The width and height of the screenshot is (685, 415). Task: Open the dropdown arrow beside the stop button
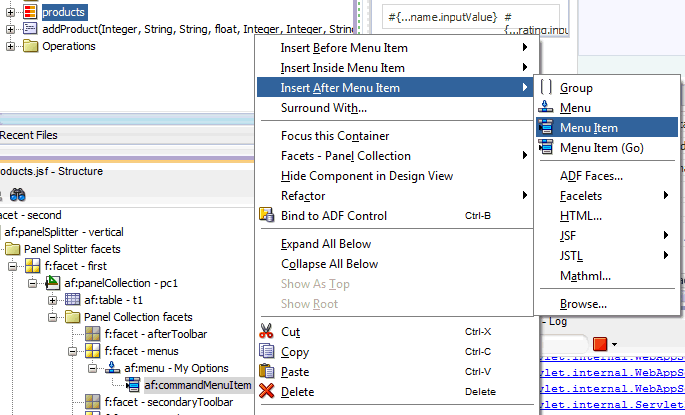point(614,344)
